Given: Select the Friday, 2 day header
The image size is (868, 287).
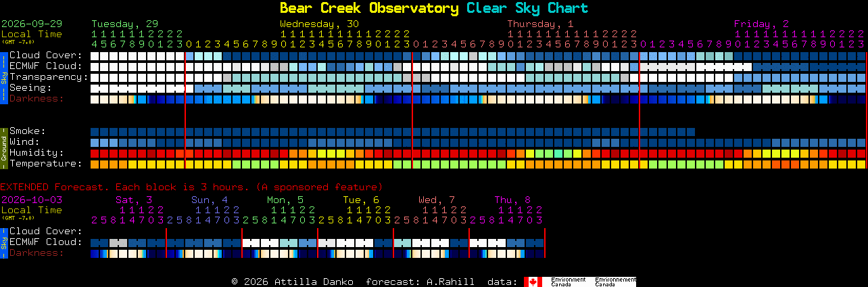Looking at the screenshot, I should (761, 24).
